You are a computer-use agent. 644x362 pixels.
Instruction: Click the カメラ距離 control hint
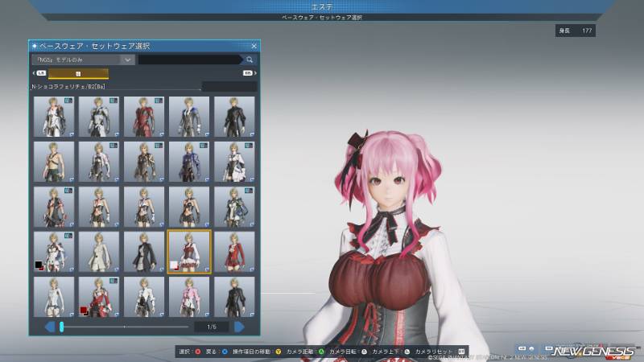[x=305, y=352]
